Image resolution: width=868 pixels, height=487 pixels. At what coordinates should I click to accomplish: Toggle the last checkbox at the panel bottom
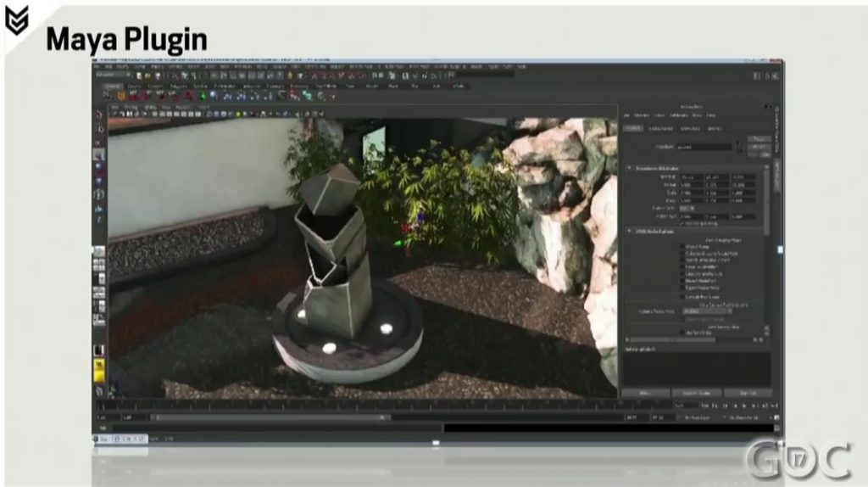click(x=682, y=333)
